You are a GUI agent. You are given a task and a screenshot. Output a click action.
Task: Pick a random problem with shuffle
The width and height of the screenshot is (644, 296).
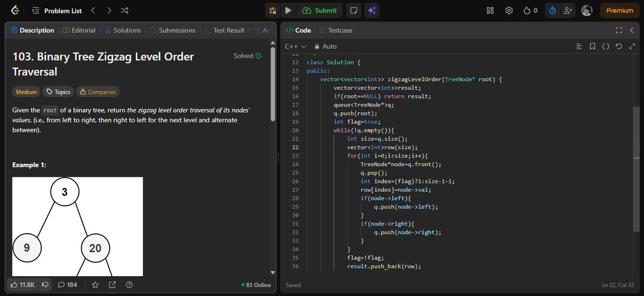pos(125,10)
